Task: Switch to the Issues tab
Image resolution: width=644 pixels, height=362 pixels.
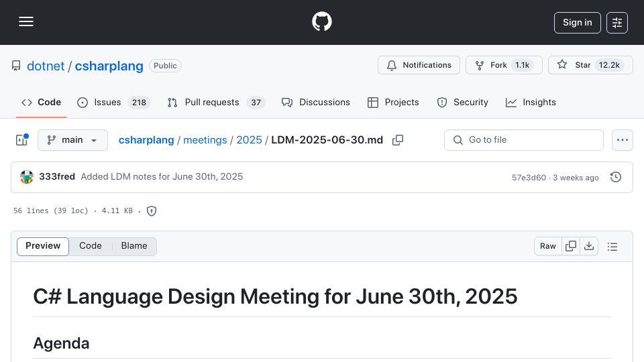Action: (x=113, y=102)
